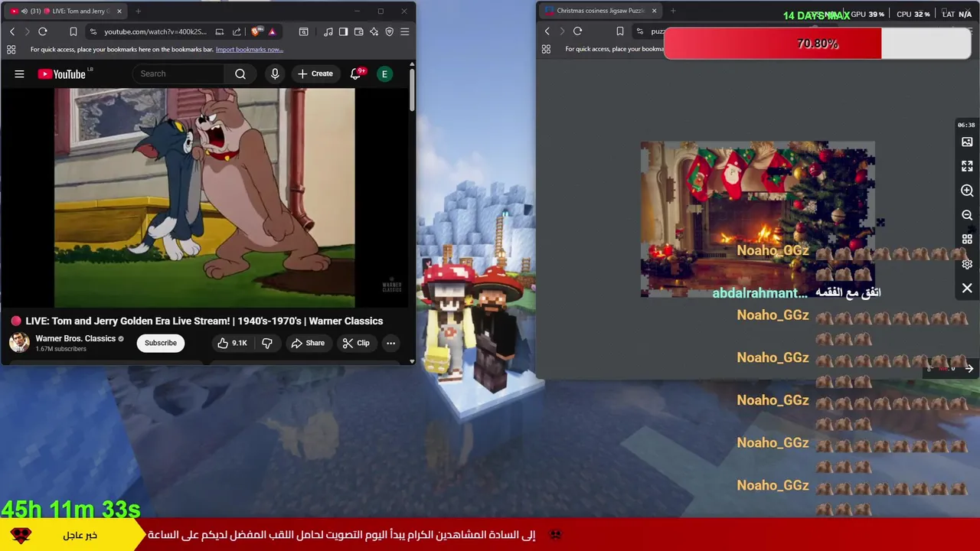Open a new tab in YouTube window
980x551 pixels.
pyautogui.click(x=138, y=11)
